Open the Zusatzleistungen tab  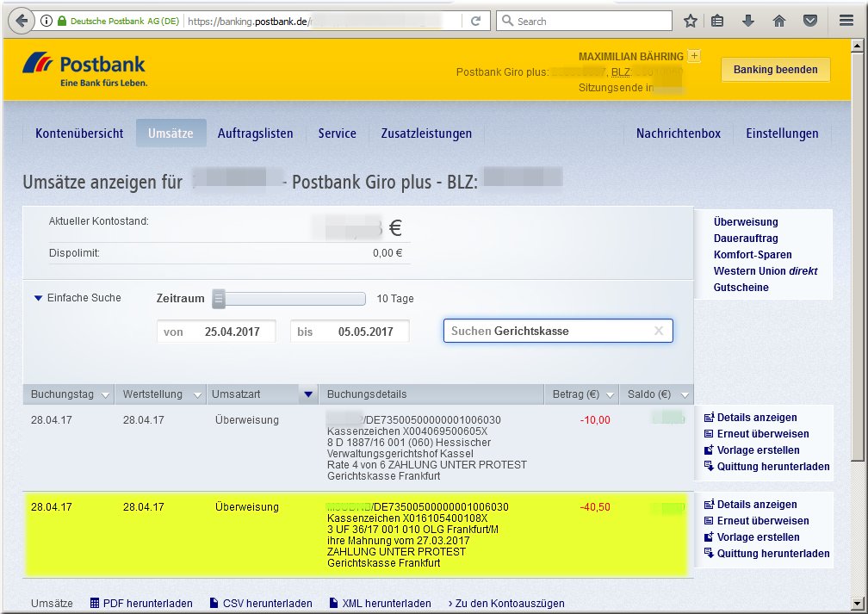426,133
